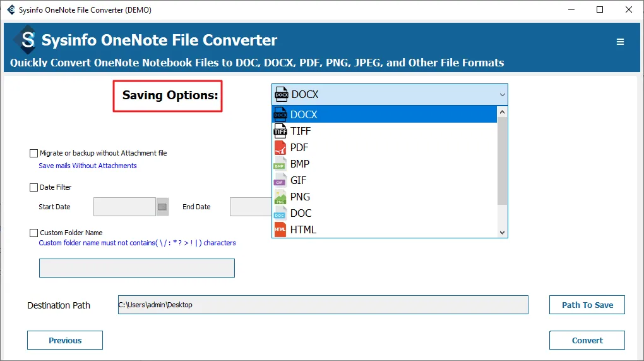Click the End Date input field
Image resolution: width=644 pixels, height=361 pixels.
[x=251, y=207]
